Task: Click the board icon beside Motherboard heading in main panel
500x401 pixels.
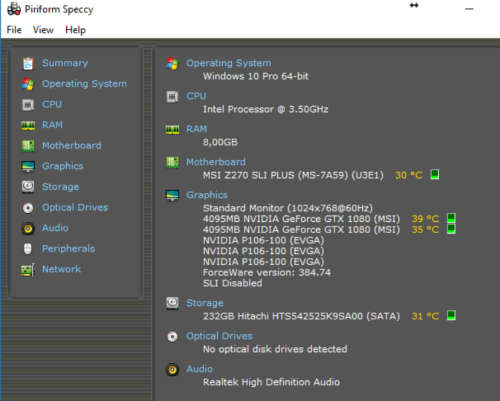Action: pos(172,162)
